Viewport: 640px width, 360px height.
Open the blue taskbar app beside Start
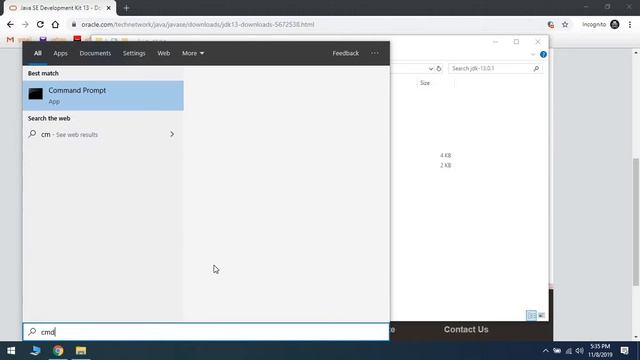35,351
